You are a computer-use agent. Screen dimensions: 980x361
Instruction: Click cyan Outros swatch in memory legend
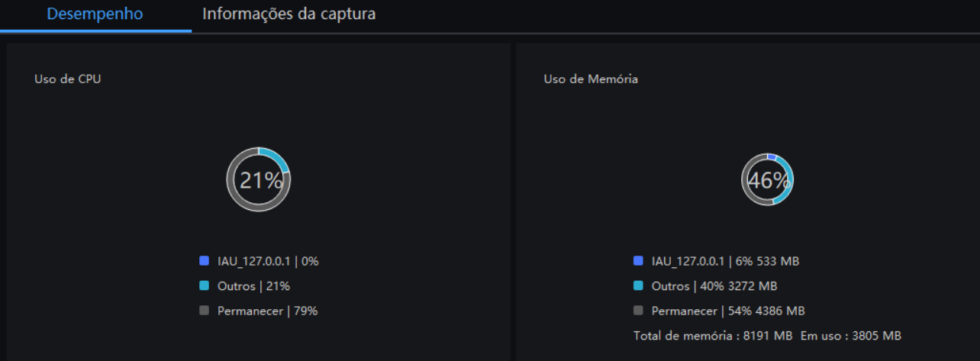pos(638,286)
